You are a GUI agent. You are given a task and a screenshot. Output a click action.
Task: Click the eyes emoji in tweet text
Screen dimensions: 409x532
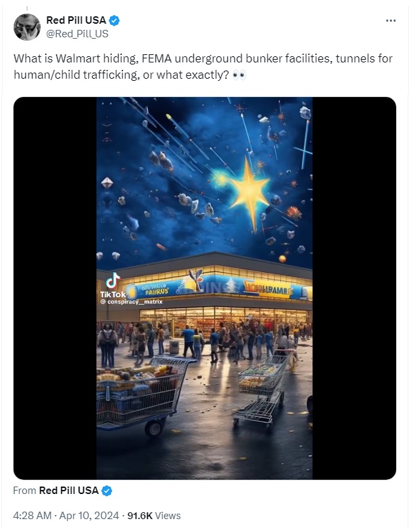239,75
